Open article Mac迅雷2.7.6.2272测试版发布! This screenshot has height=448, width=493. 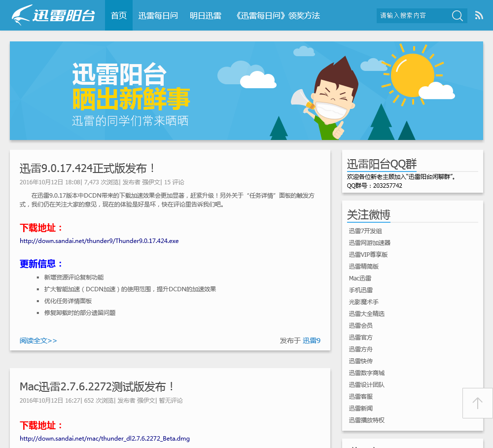tap(97, 387)
